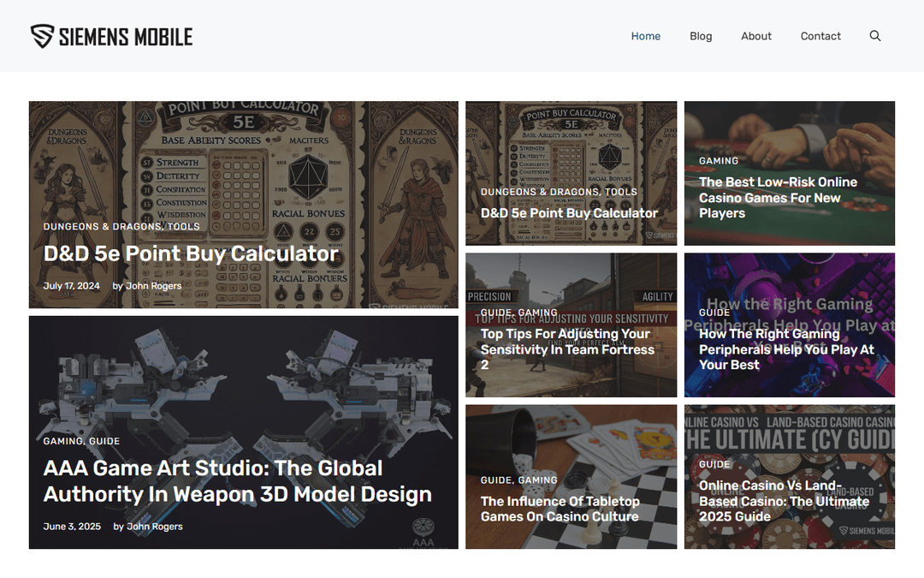Open The Influence Of Tabletop Games article
The image size is (924, 578).
point(560,509)
